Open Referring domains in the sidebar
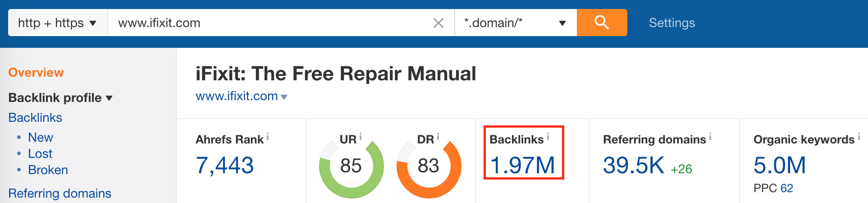This screenshot has width=868, height=203. coord(59,193)
